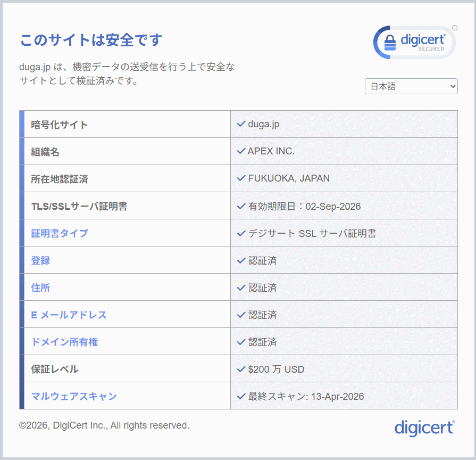This screenshot has width=476, height=460.
Task: Click the DigiCert Secured seal badge
Action: pyautogui.click(x=414, y=42)
